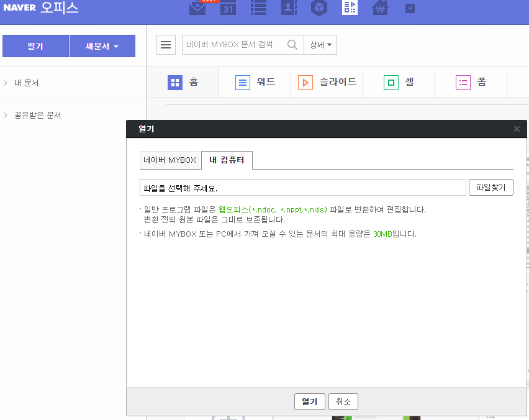The image size is (529, 420).
Task: Select the 홈 tab
Action: (183, 83)
